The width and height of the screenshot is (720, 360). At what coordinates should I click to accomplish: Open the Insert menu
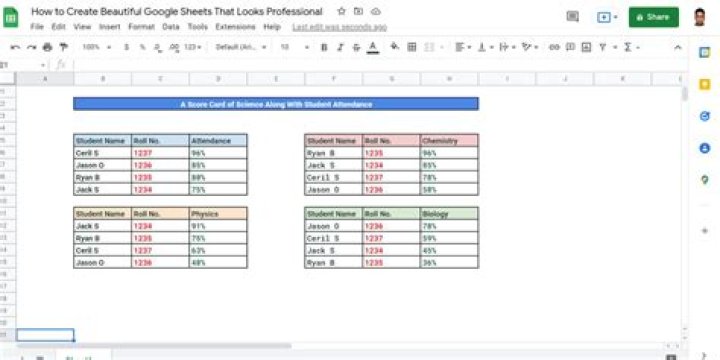coord(110,27)
